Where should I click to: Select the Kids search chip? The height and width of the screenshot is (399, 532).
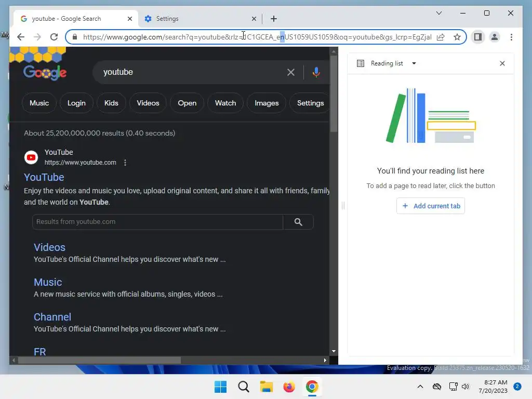coord(111,103)
